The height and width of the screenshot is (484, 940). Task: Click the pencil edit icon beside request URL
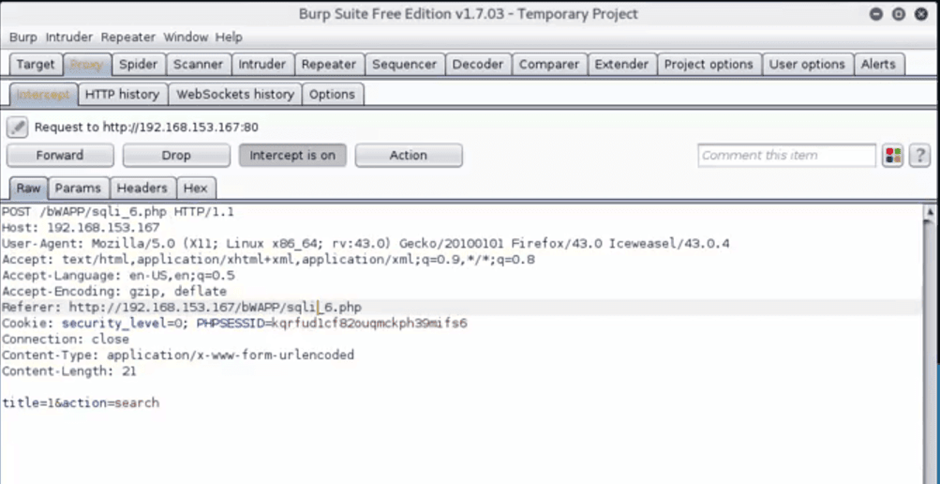coord(18,127)
